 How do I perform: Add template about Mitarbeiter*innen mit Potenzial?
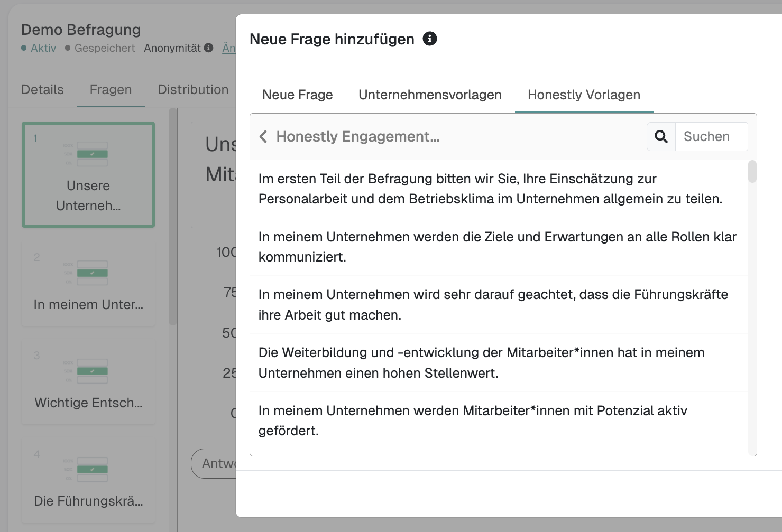click(473, 421)
